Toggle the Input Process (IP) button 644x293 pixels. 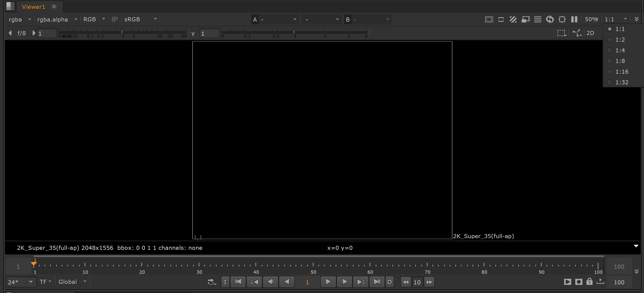click(114, 19)
